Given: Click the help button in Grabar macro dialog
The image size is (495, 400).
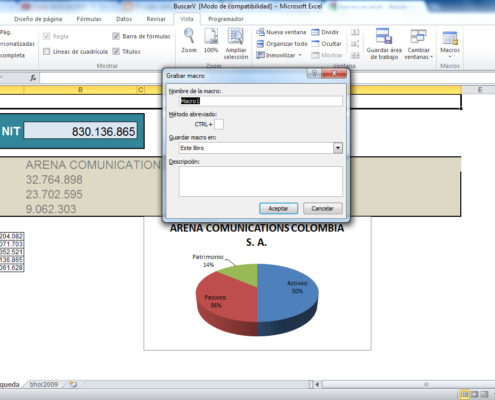Looking at the screenshot, I should 314,73.
